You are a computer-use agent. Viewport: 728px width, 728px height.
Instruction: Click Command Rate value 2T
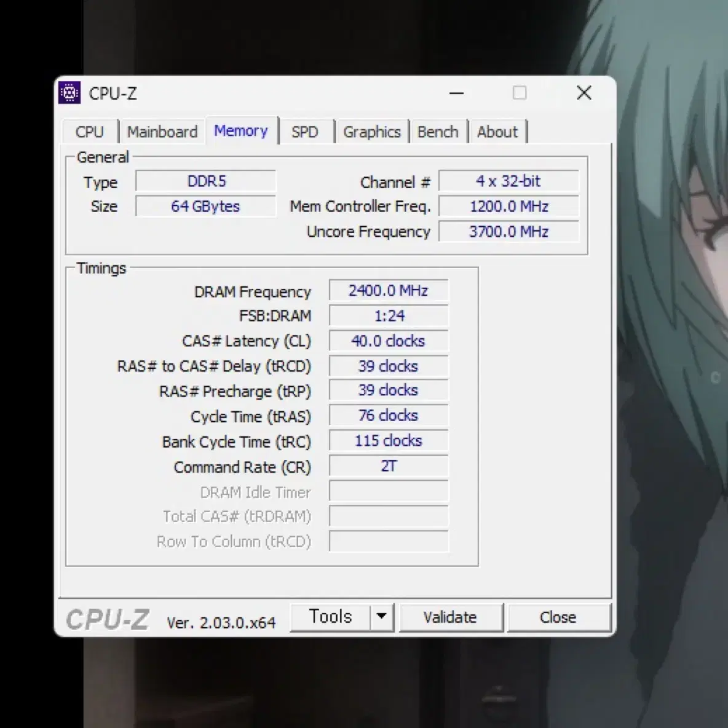click(389, 465)
